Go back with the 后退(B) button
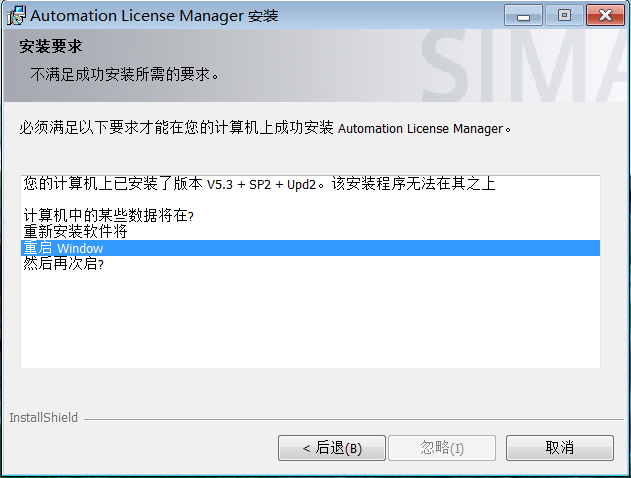 coord(331,447)
